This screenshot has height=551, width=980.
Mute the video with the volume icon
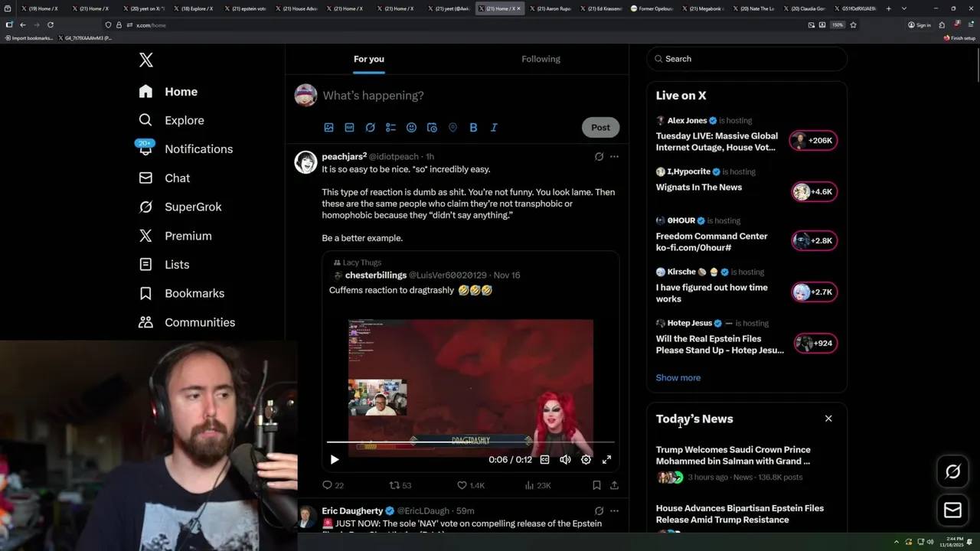[565, 459]
